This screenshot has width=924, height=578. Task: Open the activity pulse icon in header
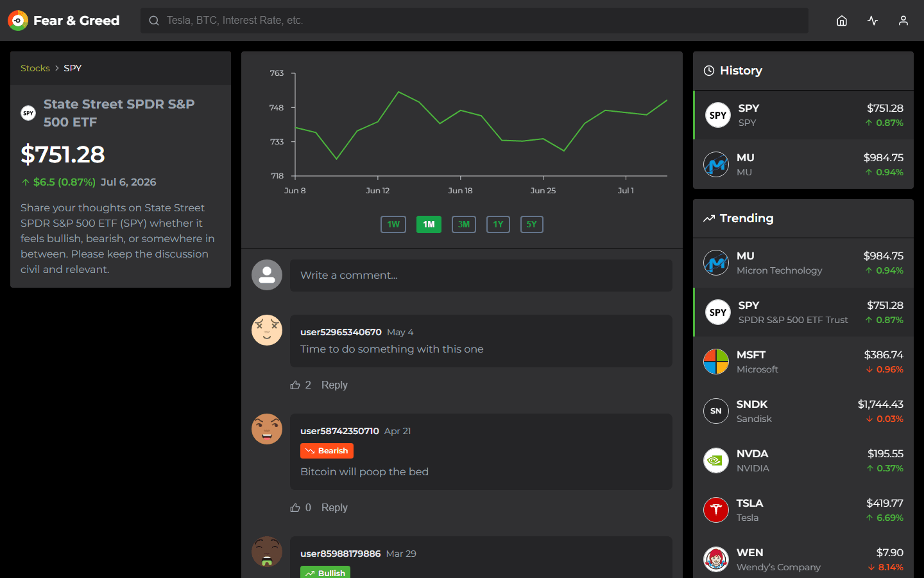click(873, 21)
